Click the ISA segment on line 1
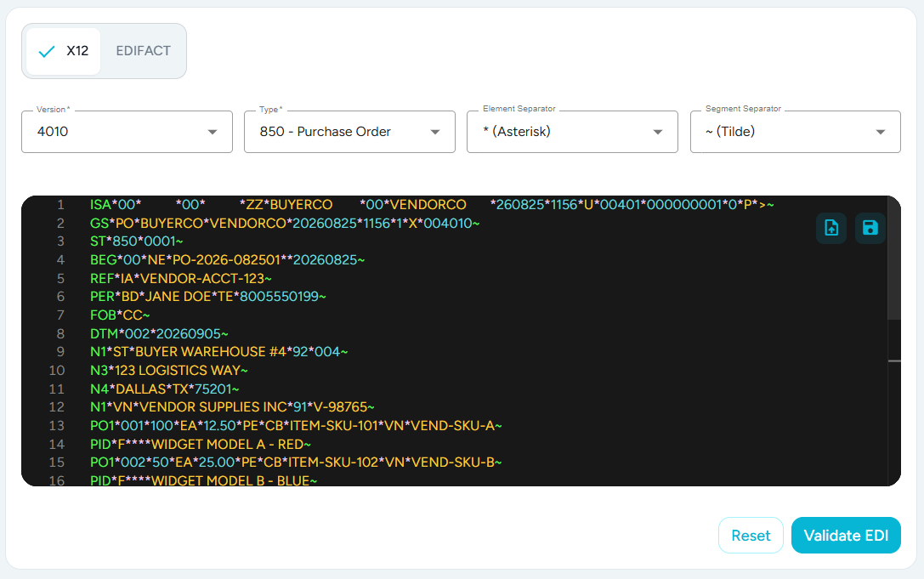924x579 pixels. click(432, 205)
